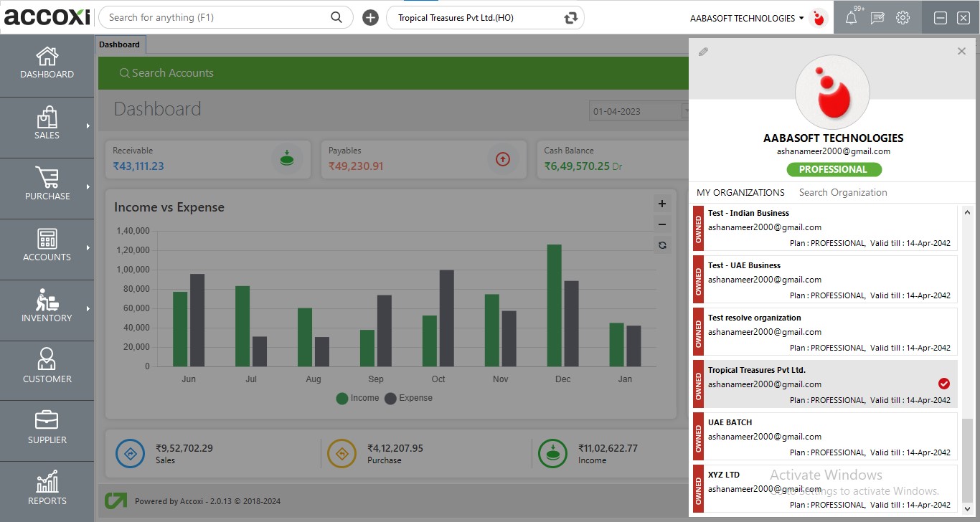The height and width of the screenshot is (522, 980).
Task: Open the notifications bell icon
Action: pyautogui.click(x=851, y=19)
